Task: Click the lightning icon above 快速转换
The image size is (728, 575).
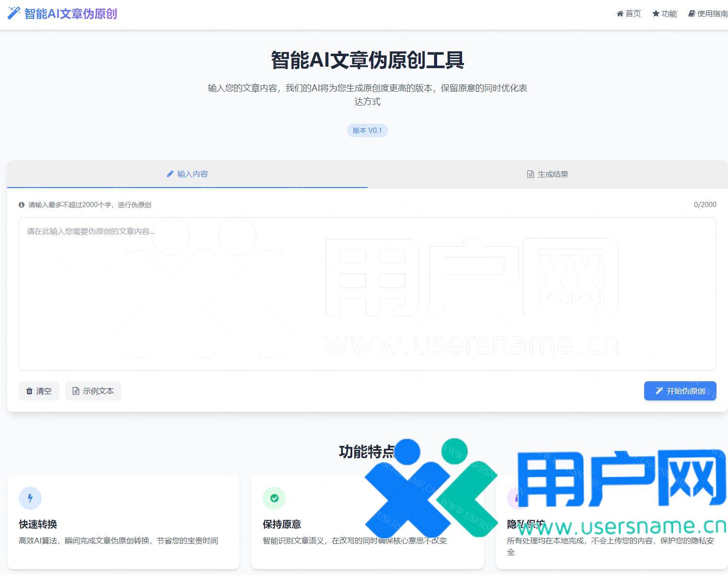Action: click(x=30, y=498)
